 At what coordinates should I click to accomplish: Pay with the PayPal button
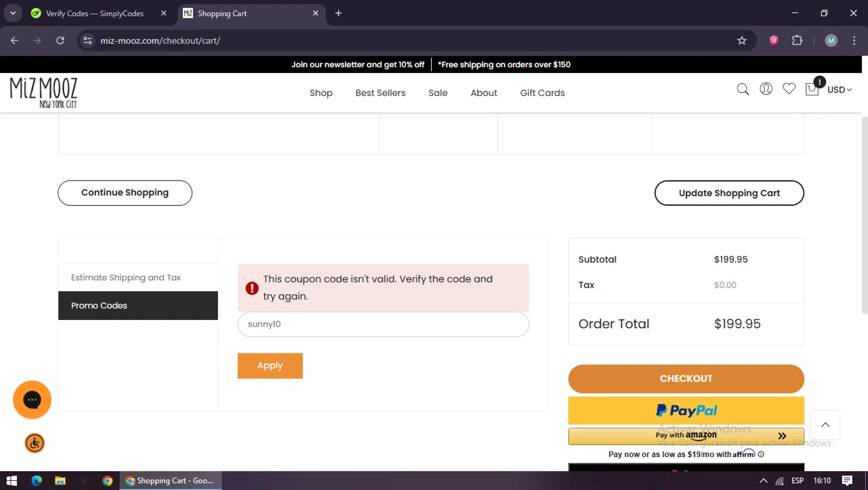pos(686,411)
